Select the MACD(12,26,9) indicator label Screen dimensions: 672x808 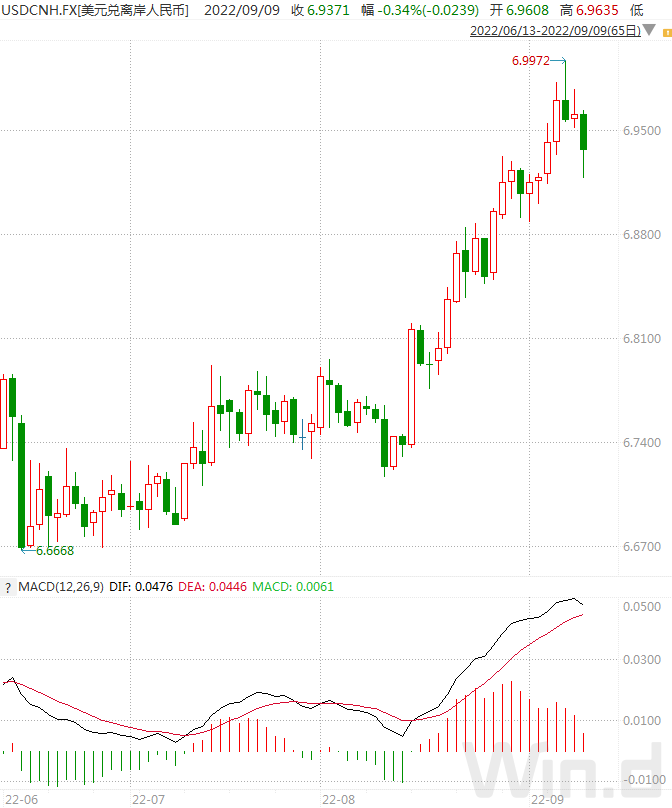coord(61,586)
